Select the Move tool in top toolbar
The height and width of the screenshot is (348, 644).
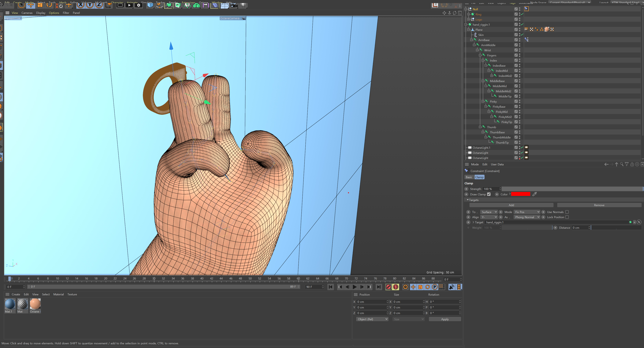pos(31,5)
